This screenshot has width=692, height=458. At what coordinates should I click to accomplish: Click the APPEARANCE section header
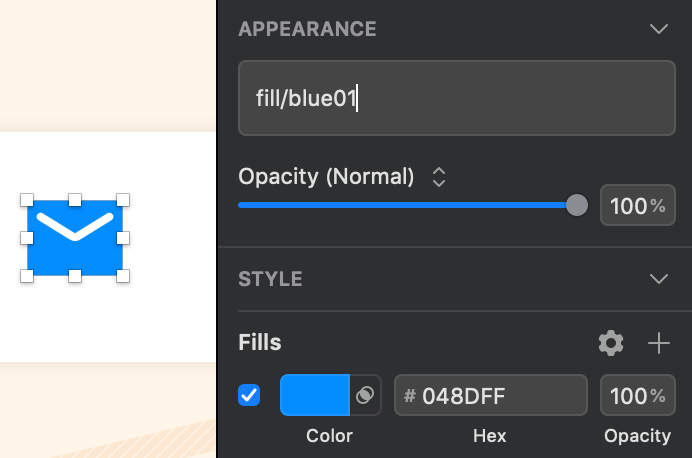pyautogui.click(x=307, y=29)
